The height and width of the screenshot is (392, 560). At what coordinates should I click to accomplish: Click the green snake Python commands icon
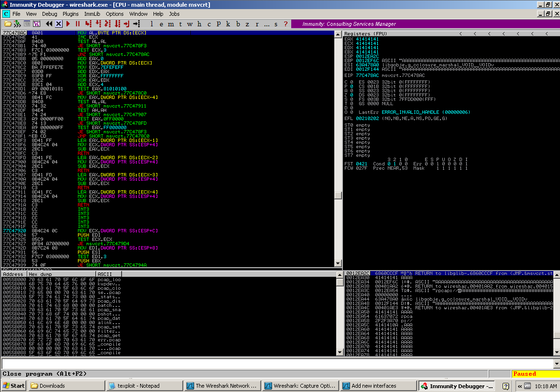click(17, 24)
